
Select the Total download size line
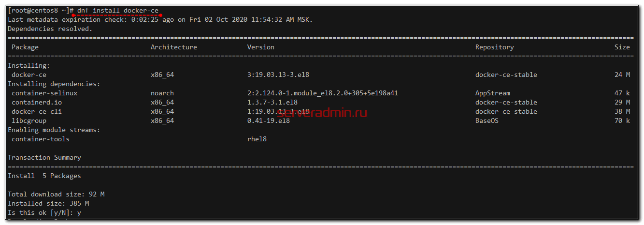click(56, 195)
